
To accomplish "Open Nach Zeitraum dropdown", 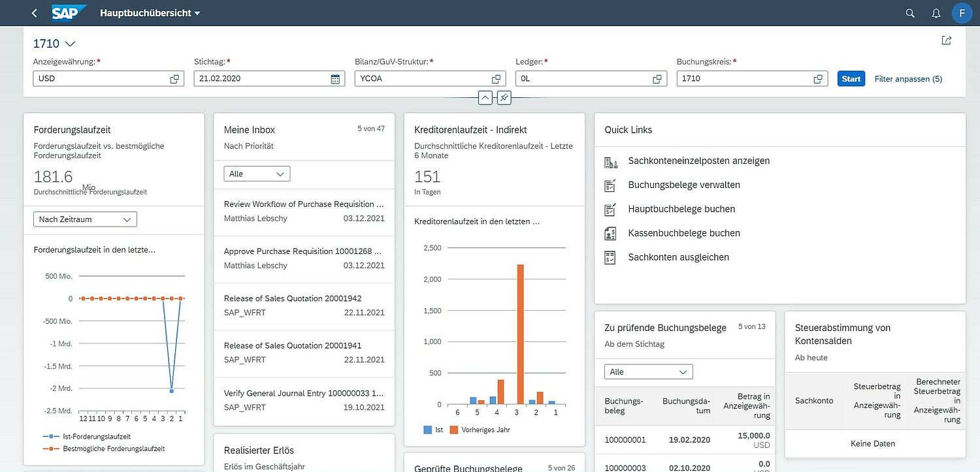I will 85,219.
